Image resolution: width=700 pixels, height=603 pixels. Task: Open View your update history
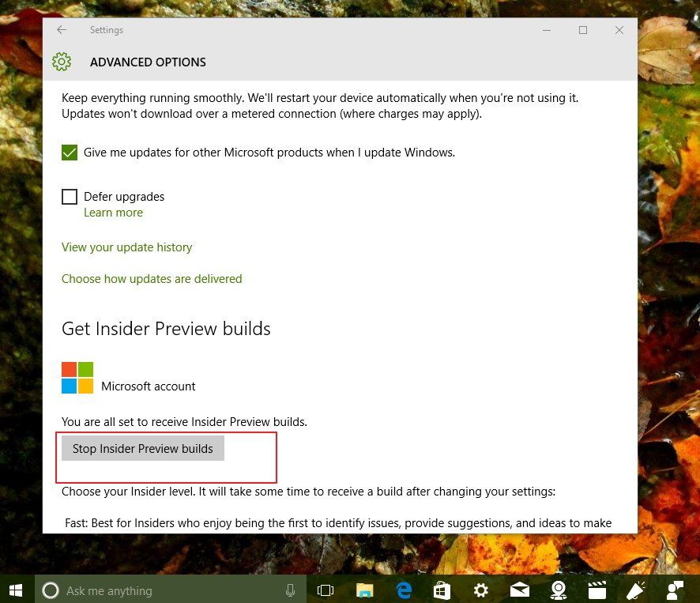tap(126, 247)
